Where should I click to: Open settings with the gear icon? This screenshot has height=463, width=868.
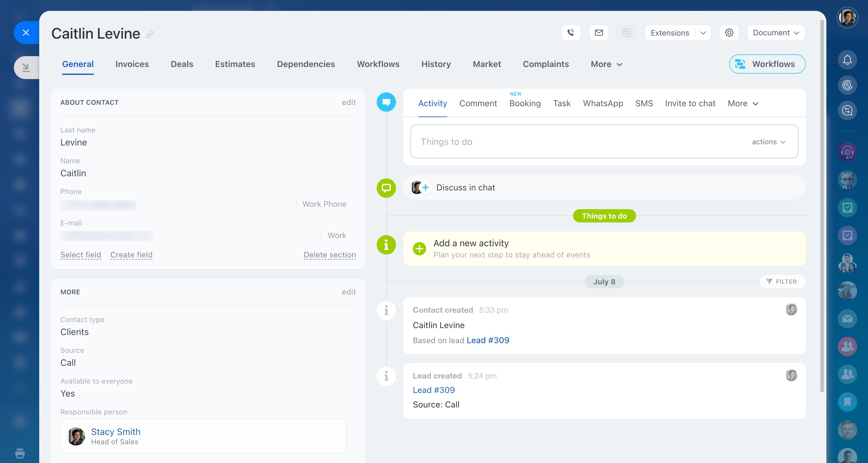[x=729, y=33]
